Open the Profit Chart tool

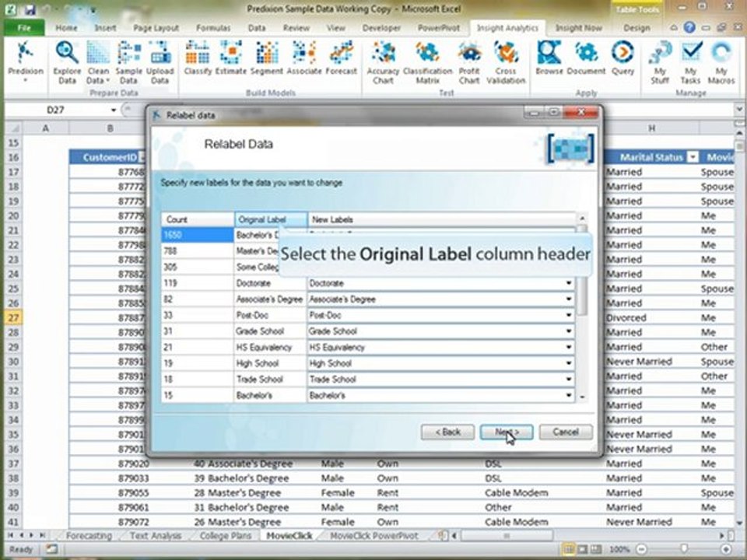[x=469, y=62]
